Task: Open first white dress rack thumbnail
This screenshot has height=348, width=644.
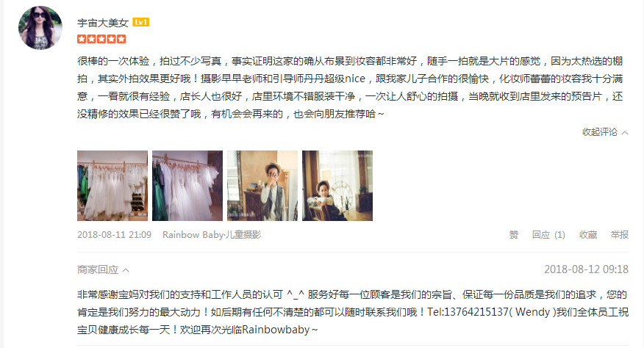Action: tap(112, 186)
